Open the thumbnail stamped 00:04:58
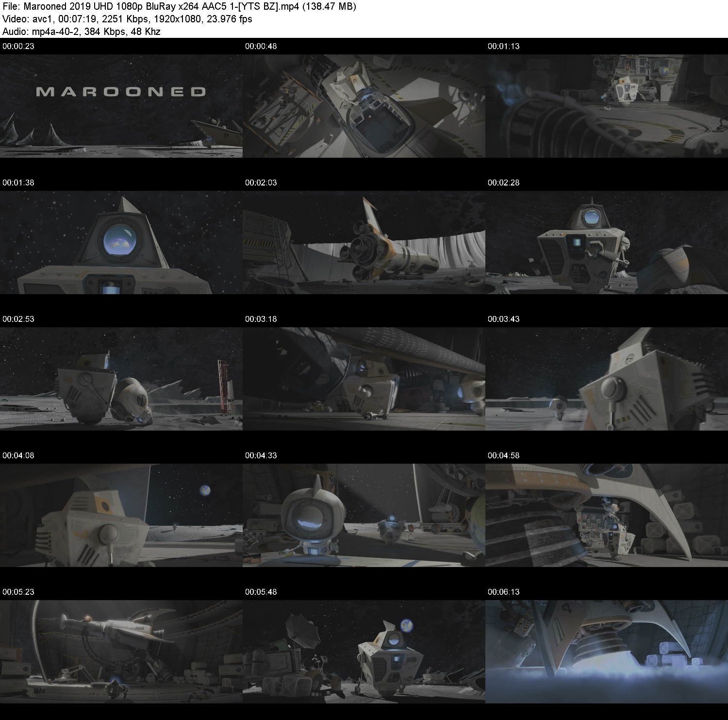 click(607, 515)
